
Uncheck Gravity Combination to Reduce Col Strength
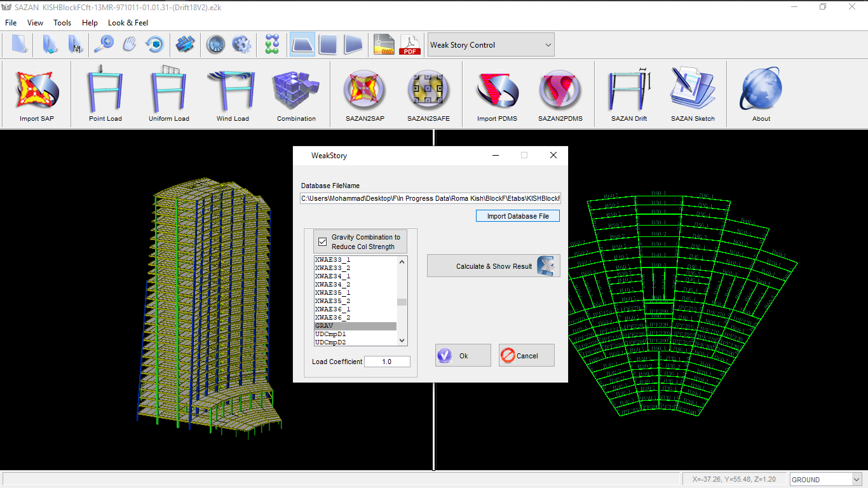pyautogui.click(x=322, y=242)
